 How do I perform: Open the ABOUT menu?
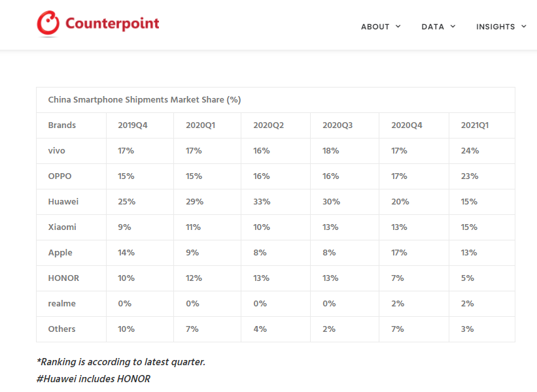pyautogui.click(x=375, y=27)
